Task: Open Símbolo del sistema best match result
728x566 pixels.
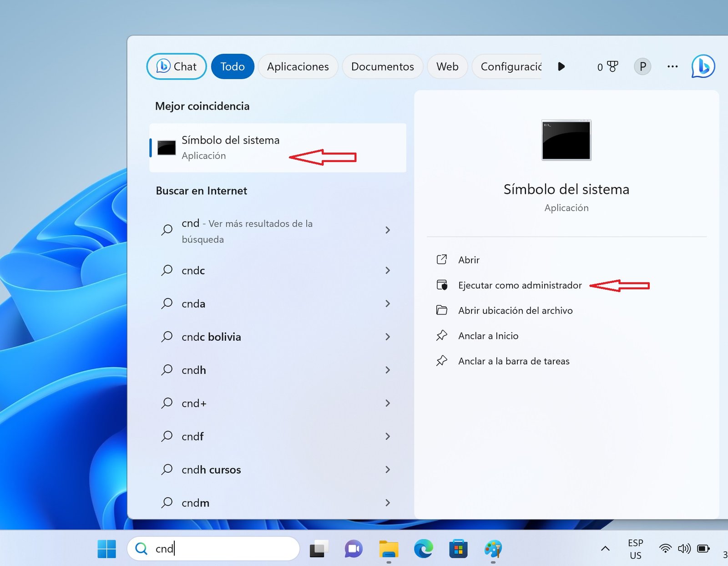Action: (230, 147)
